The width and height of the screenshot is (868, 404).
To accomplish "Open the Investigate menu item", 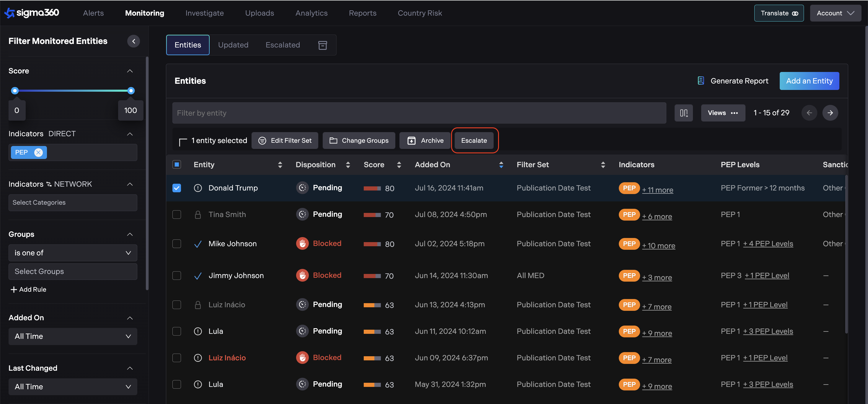I will click(204, 13).
